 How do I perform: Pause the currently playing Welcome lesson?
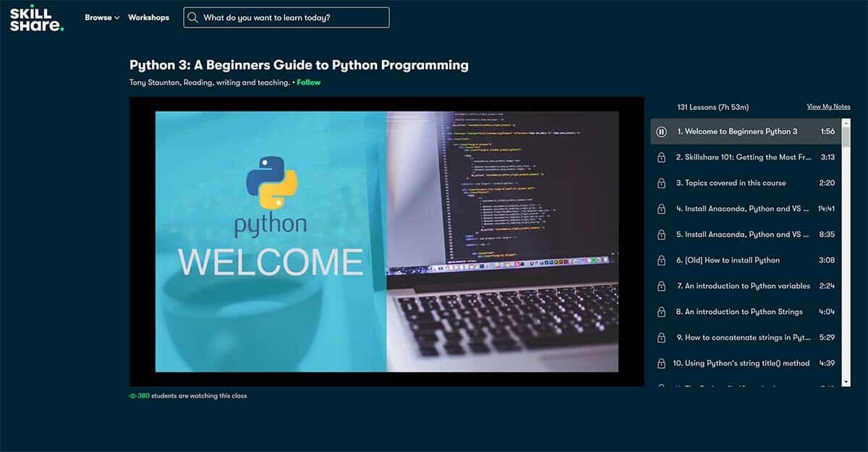click(x=662, y=131)
